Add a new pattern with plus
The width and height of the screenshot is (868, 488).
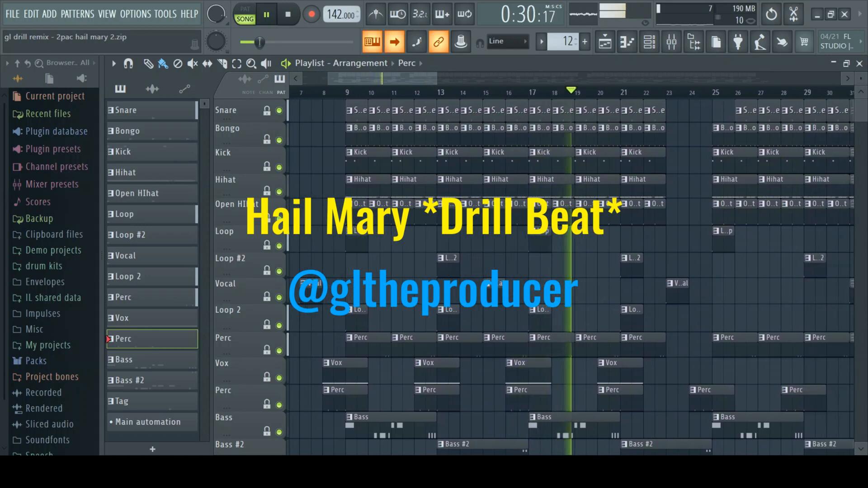point(152,449)
